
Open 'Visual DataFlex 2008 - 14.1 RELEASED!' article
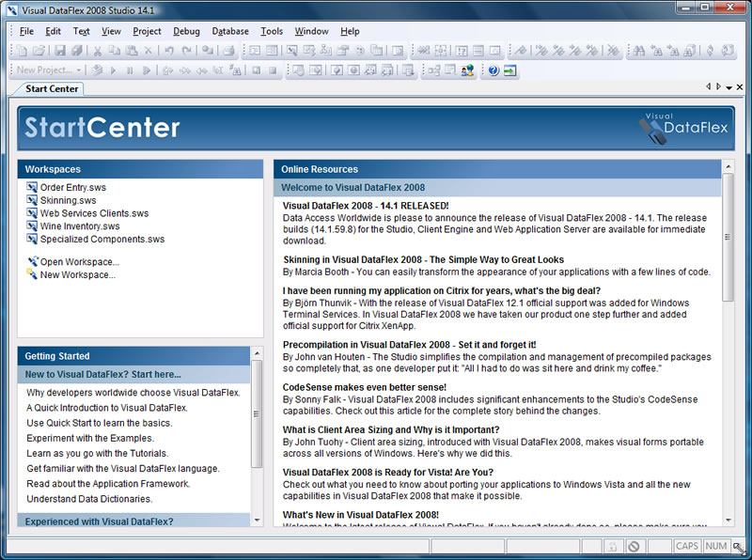pos(366,206)
